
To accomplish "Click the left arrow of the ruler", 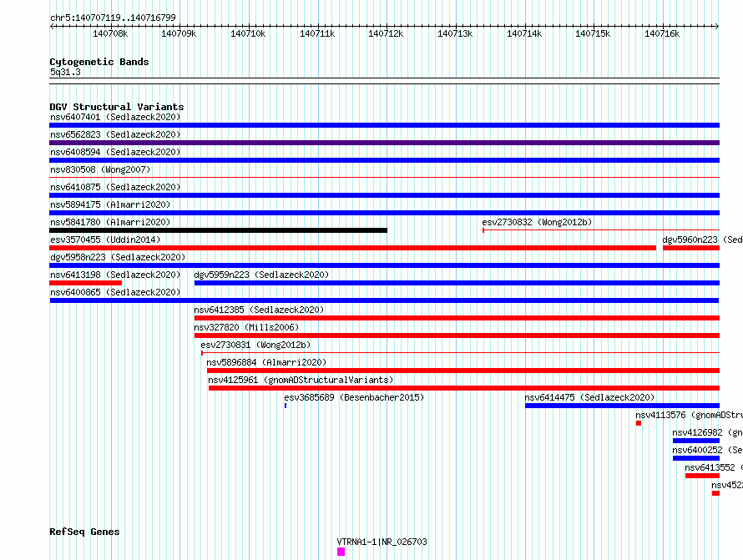I will click(x=52, y=26).
